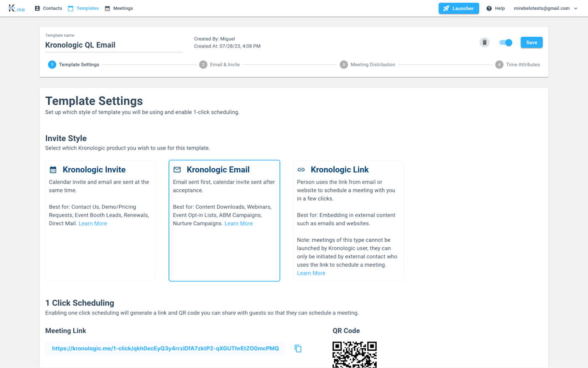This screenshot has height=368, width=588.
Task: Go to Email & Invite step
Action: (x=220, y=65)
